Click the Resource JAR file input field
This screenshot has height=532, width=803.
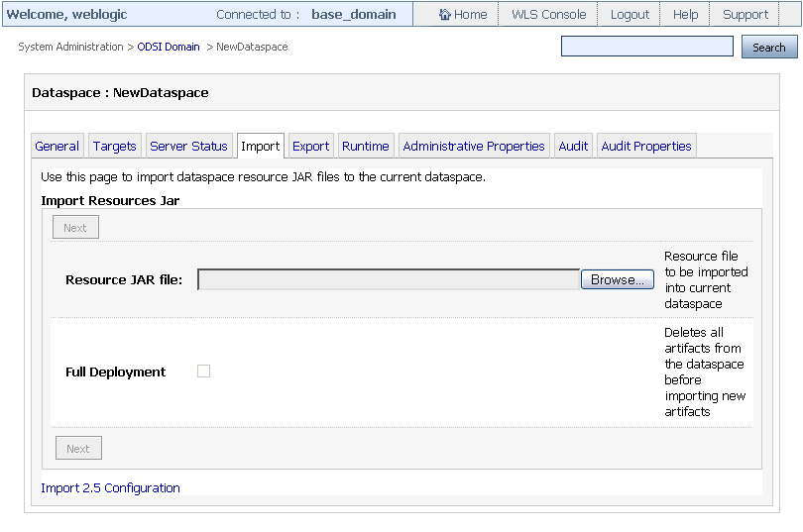389,279
